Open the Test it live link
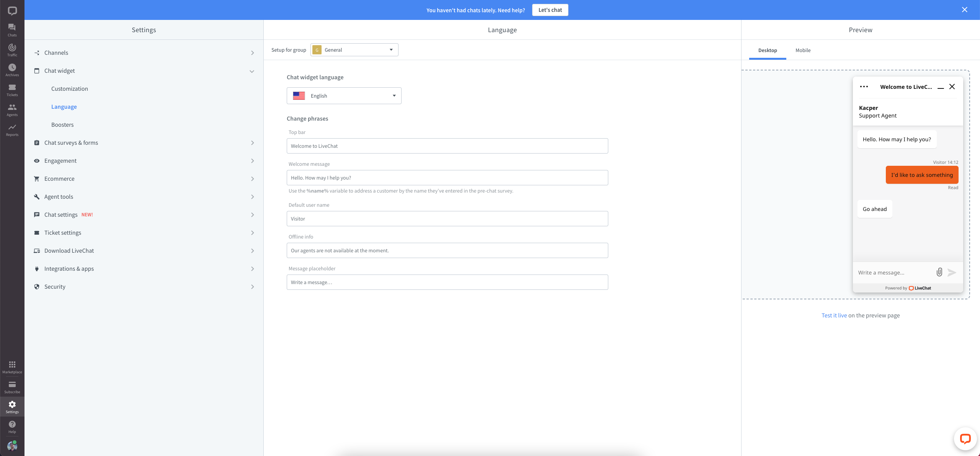 click(834, 315)
